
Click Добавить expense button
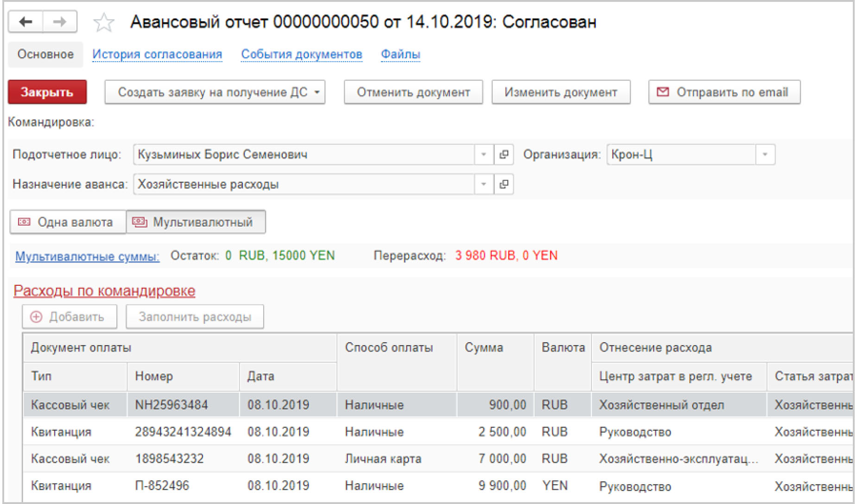pos(69,317)
